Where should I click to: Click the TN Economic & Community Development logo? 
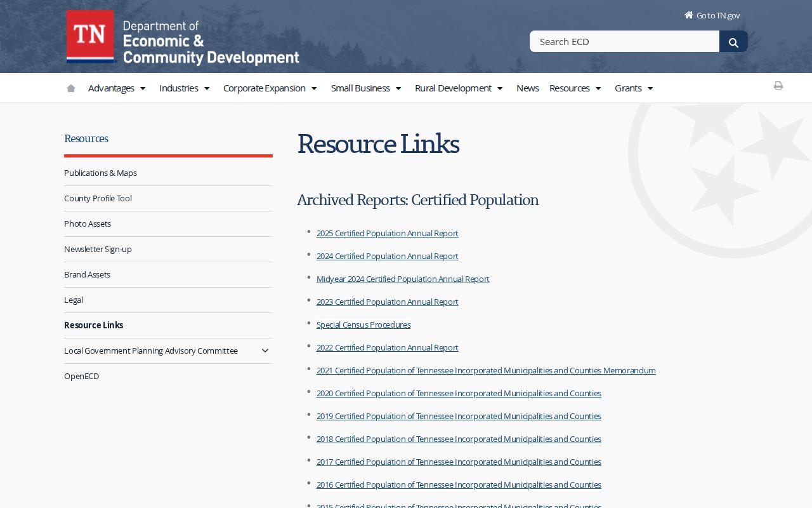(x=183, y=37)
